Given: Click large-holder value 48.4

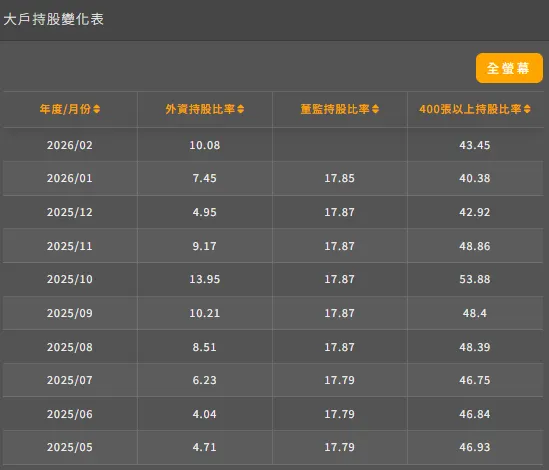Looking at the screenshot, I should click(474, 313).
